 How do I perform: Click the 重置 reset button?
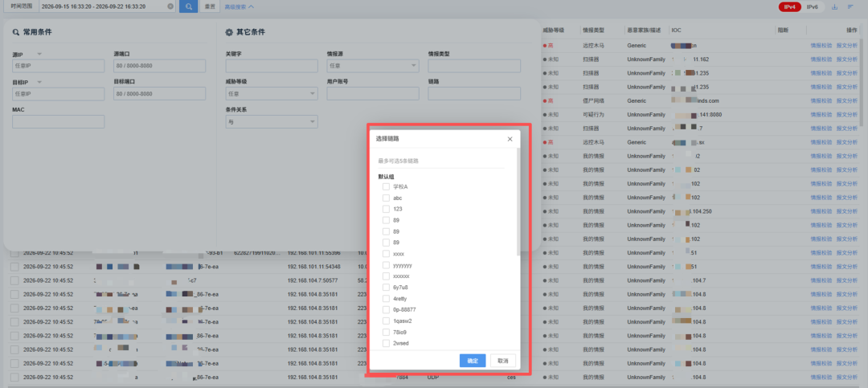[x=209, y=6]
